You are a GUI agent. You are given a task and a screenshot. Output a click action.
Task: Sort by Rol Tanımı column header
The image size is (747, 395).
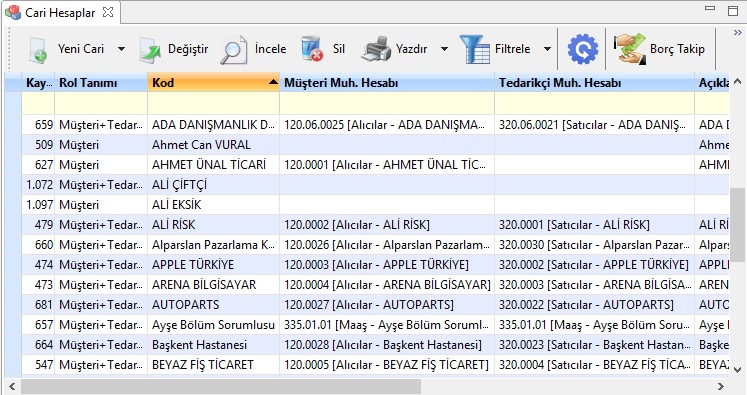tap(101, 83)
